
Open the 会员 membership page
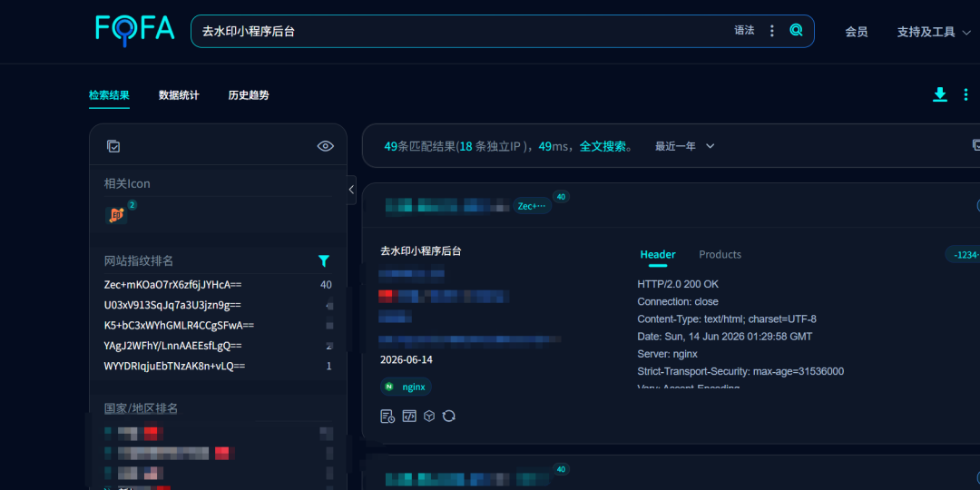(x=857, y=32)
